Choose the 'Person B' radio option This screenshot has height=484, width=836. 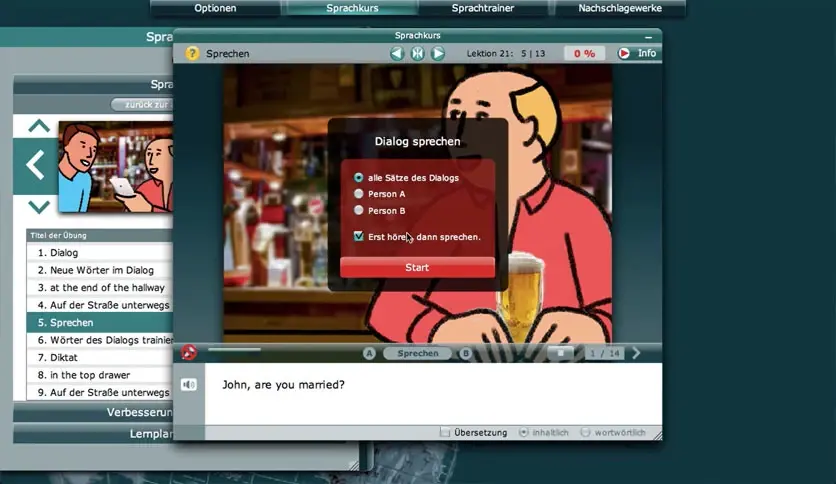(359, 211)
